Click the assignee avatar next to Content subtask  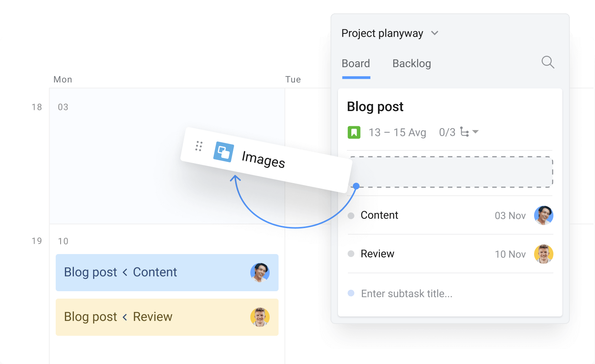click(544, 215)
